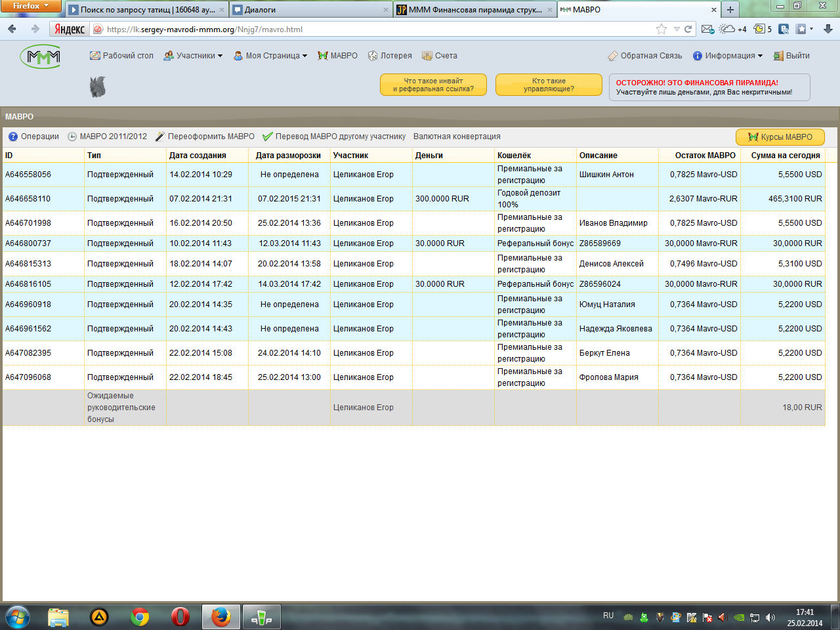This screenshot has width=840, height=630.
Task: Go forward with the browser forward arrow
Action: coord(35,29)
